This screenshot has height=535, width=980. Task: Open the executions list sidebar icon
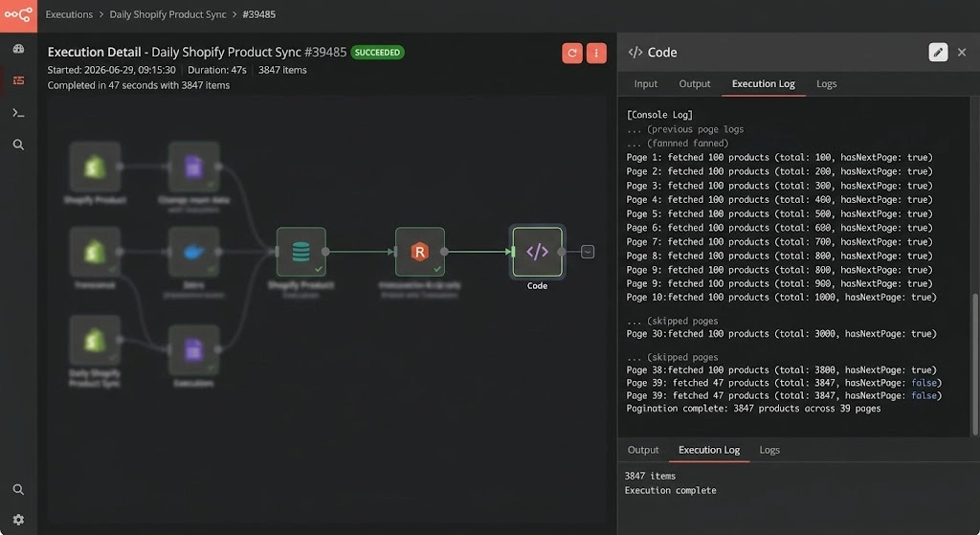pyautogui.click(x=19, y=80)
